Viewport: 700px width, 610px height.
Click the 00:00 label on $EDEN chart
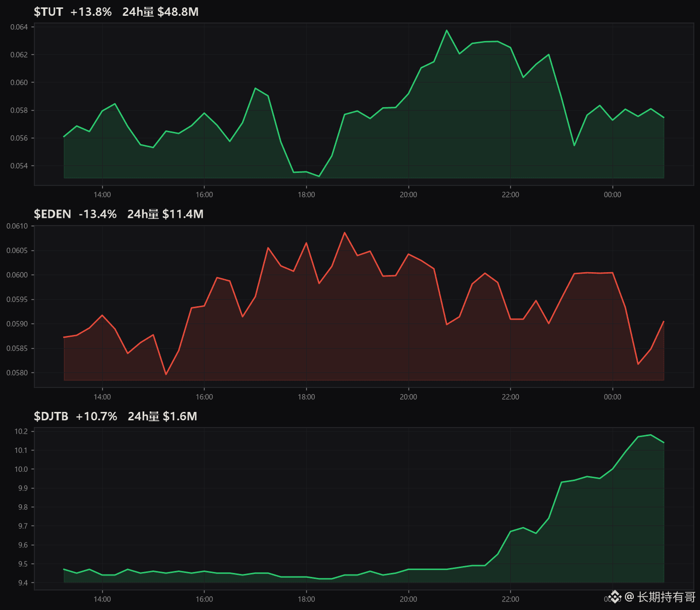coord(613,397)
